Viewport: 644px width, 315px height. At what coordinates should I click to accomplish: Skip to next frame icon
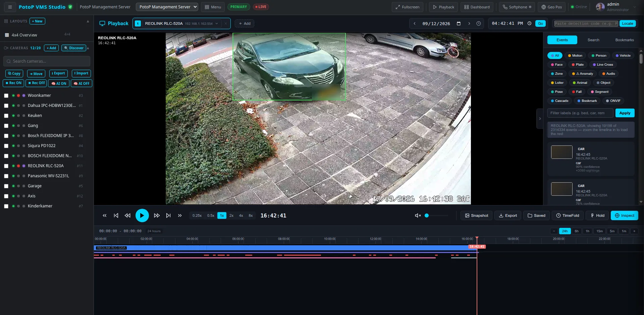click(168, 215)
